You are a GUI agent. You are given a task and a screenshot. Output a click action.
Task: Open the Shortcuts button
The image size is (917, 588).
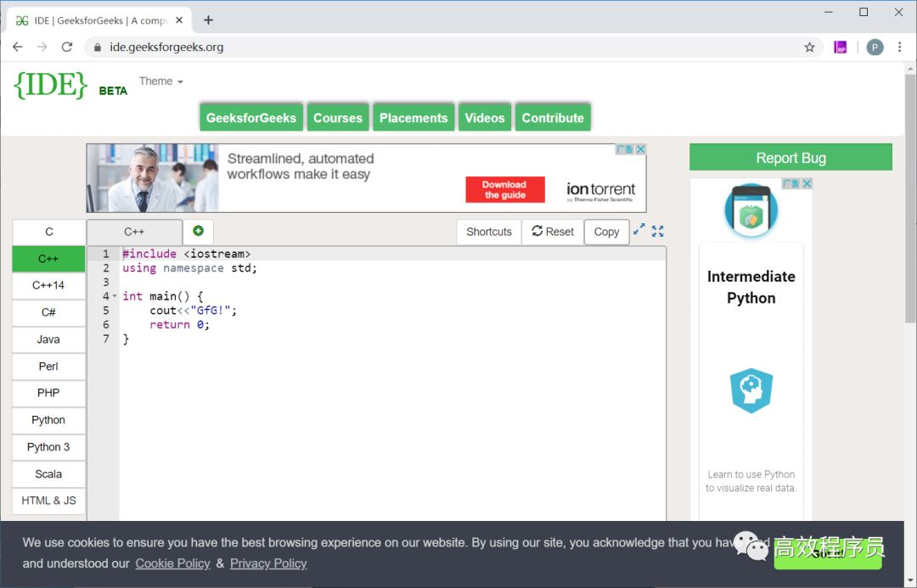tap(489, 232)
